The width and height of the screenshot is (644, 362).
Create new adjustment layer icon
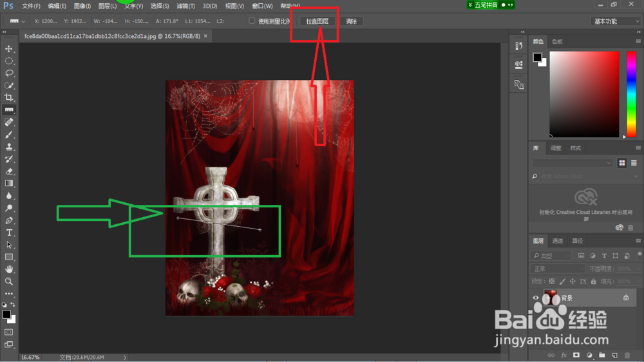coord(589,355)
